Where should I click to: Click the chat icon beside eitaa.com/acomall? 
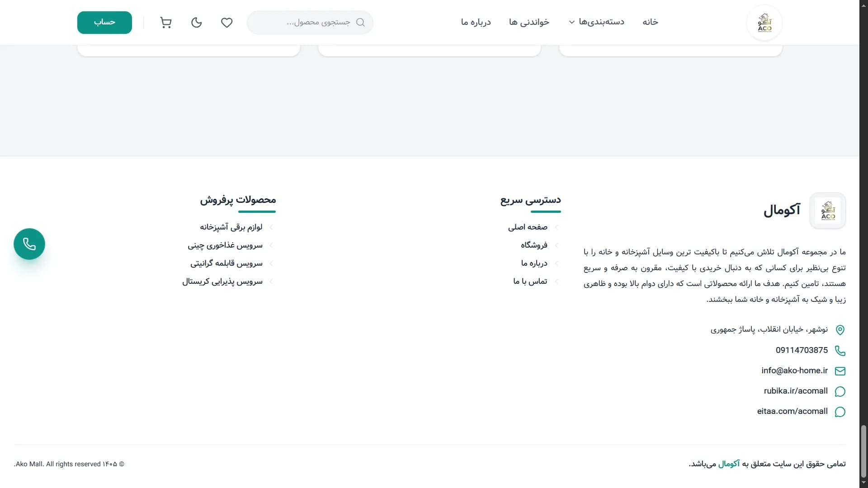[840, 412]
